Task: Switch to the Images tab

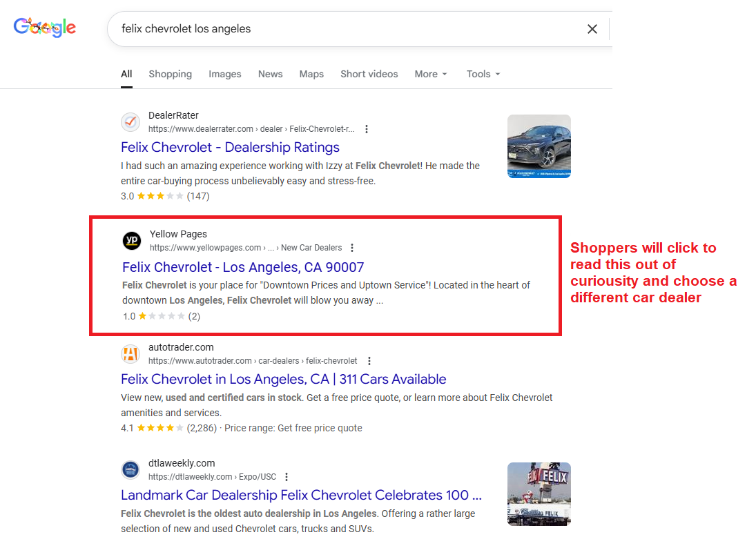Action: tap(225, 74)
